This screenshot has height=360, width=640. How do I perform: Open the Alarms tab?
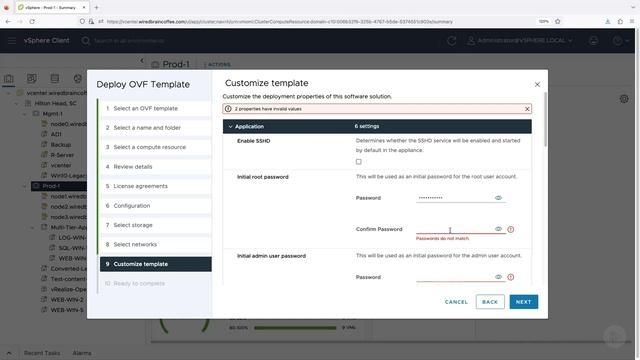point(82,353)
